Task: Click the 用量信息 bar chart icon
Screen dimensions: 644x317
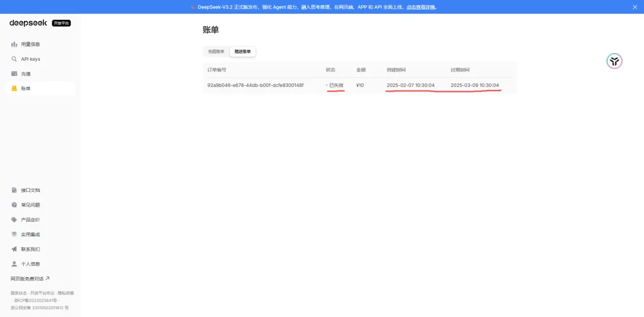Action: tap(14, 44)
